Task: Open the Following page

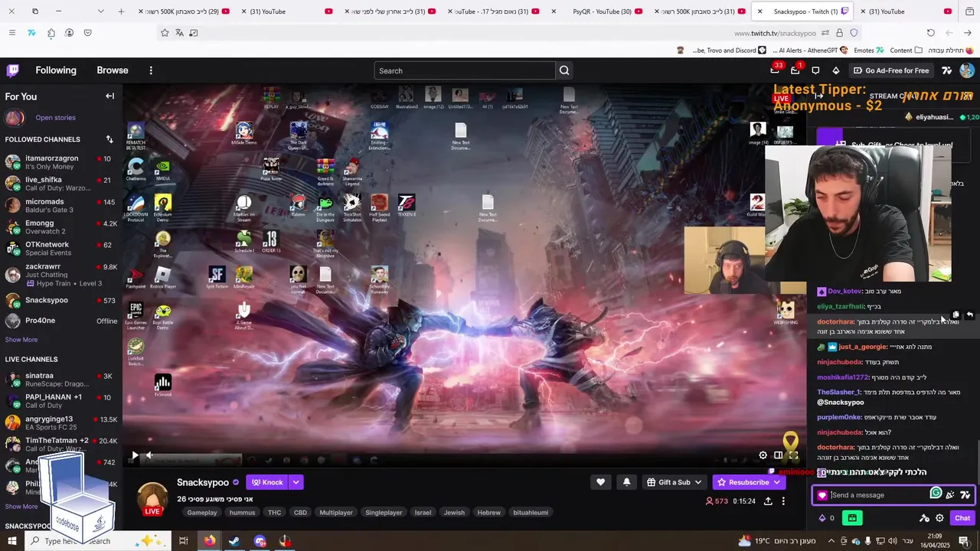Action: (x=56, y=70)
